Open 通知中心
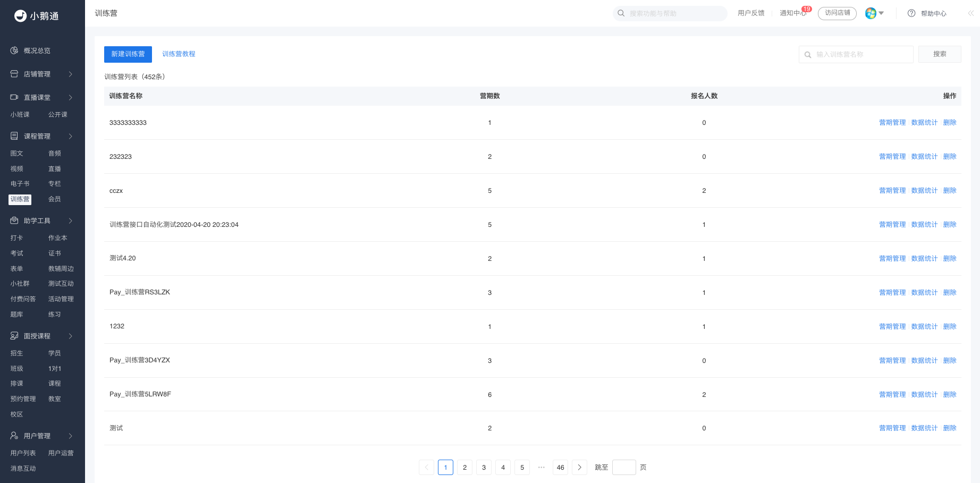 coord(792,13)
